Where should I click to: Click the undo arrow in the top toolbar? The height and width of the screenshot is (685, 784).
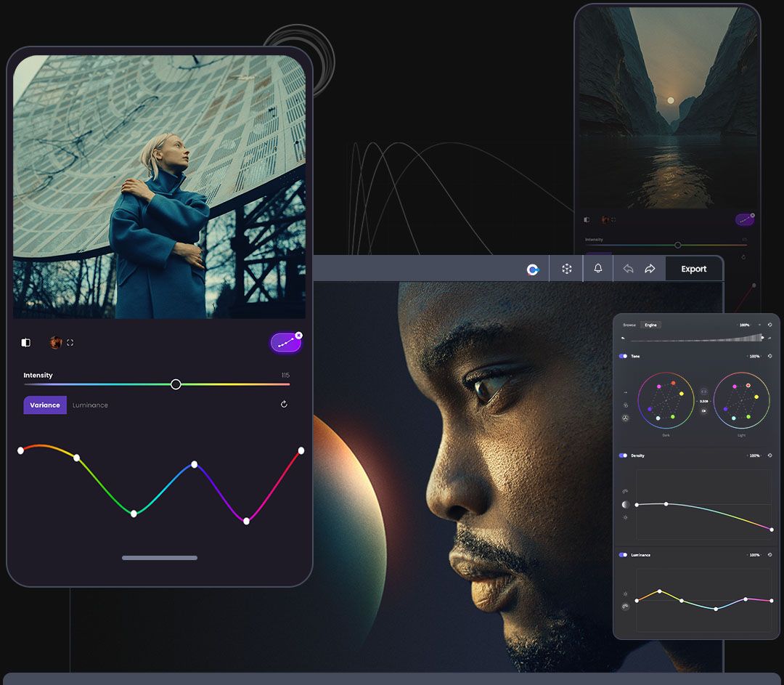[629, 268]
